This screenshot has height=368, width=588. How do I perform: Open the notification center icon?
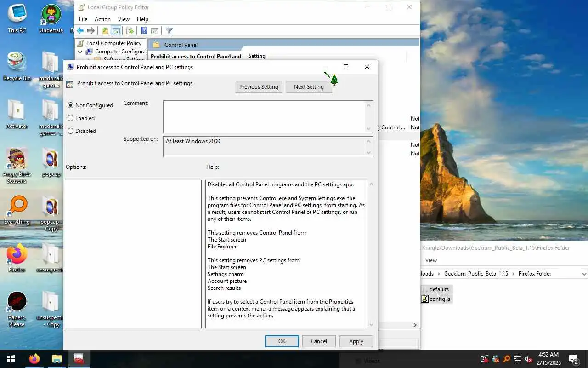pos(573,359)
